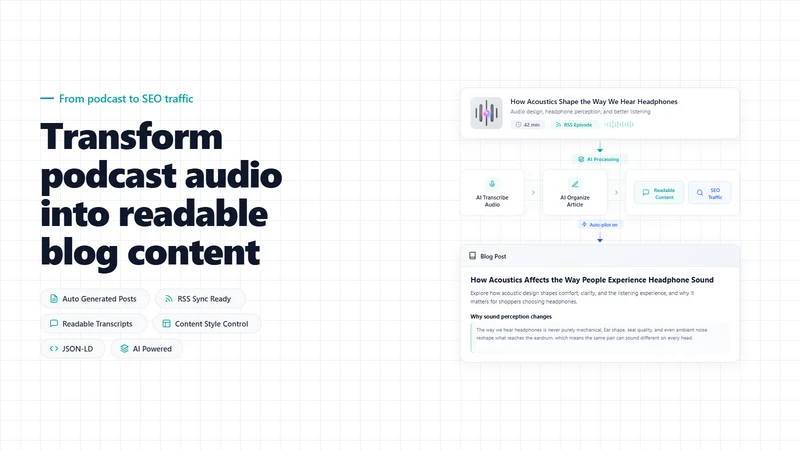Open the AI Transcribe Audio step card
Viewport: 800px width, 450px height.
(492, 192)
